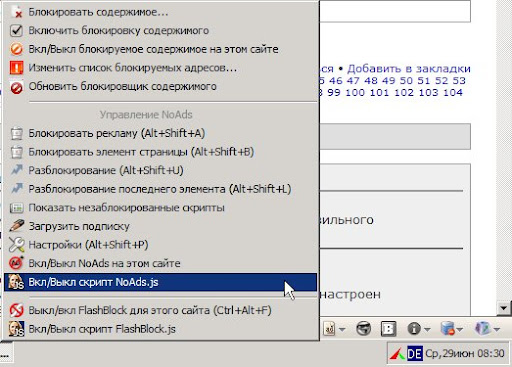Select 'Разблокирование (Alt+Shift+U)' item

point(160,170)
